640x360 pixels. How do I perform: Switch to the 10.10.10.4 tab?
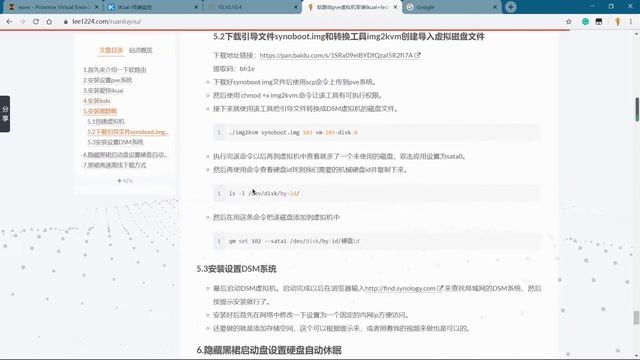point(252,7)
